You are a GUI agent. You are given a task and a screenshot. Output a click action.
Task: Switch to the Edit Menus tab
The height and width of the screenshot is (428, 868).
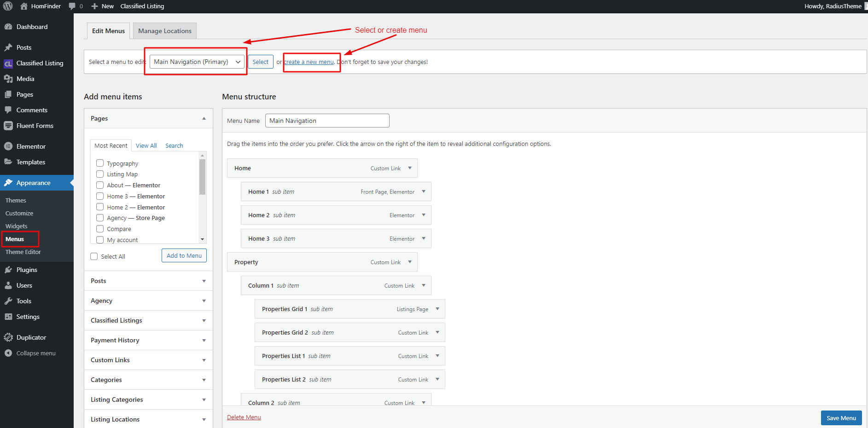(108, 31)
